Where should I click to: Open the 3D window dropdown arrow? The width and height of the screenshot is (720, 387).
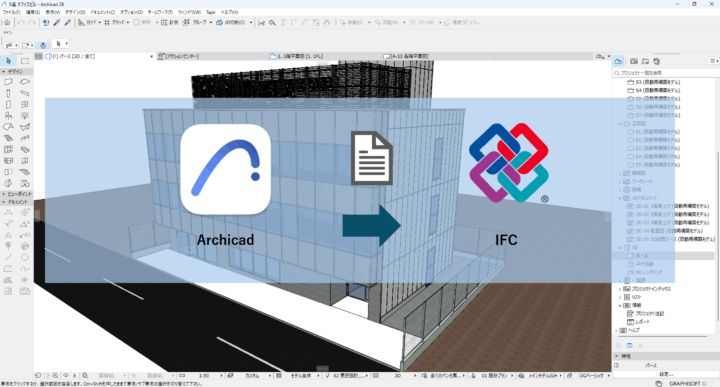[x=251, y=22]
